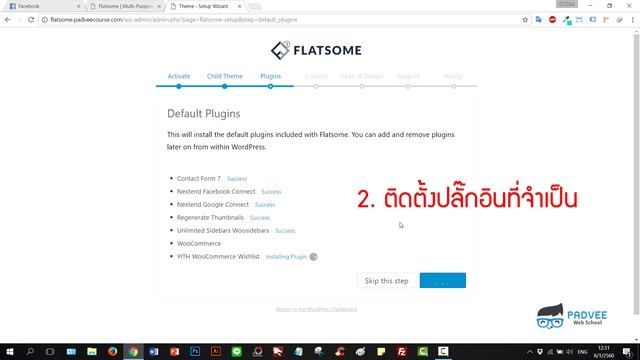Viewport: 640px width, 360px height.
Task: Bookmark this page with the star icon
Action: click(x=525, y=20)
